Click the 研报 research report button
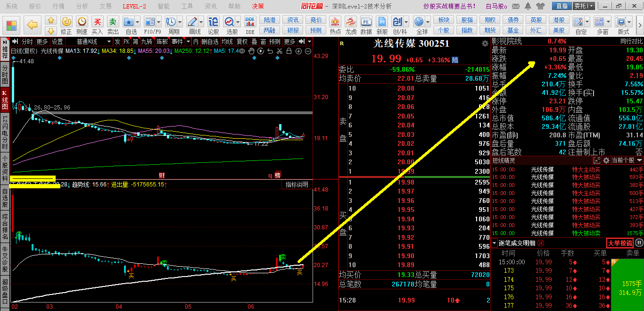 (x=293, y=30)
